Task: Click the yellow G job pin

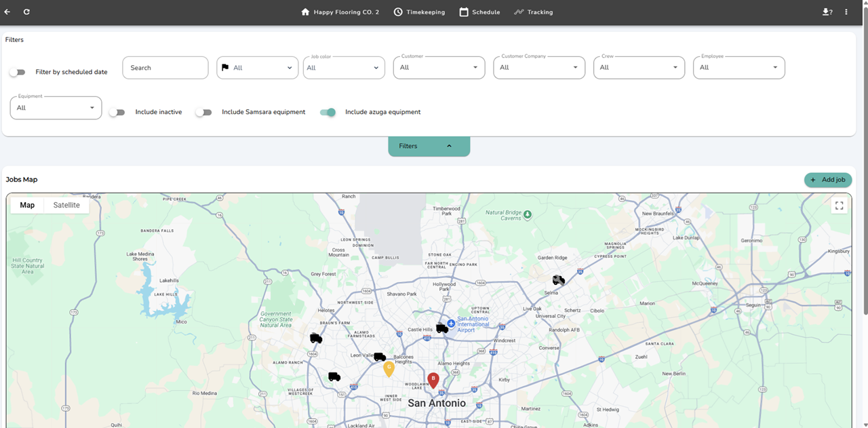Action: [x=389, y=369]
